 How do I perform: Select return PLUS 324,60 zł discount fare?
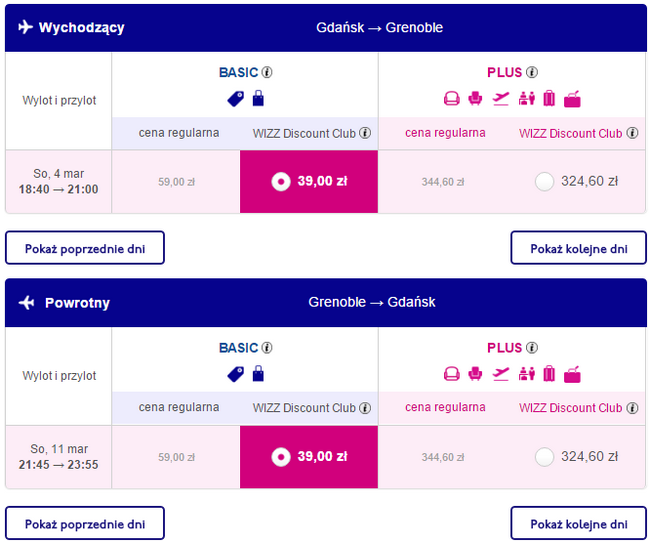pos(544,456)
